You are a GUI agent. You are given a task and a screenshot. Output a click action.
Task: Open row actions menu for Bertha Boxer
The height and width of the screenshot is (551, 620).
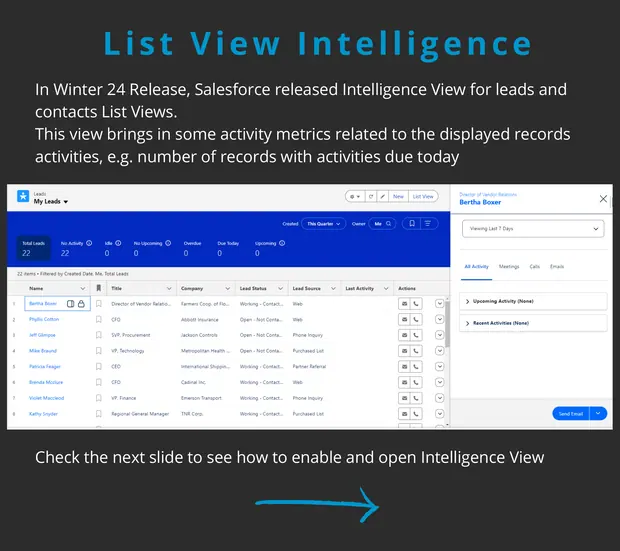[439, 304]
